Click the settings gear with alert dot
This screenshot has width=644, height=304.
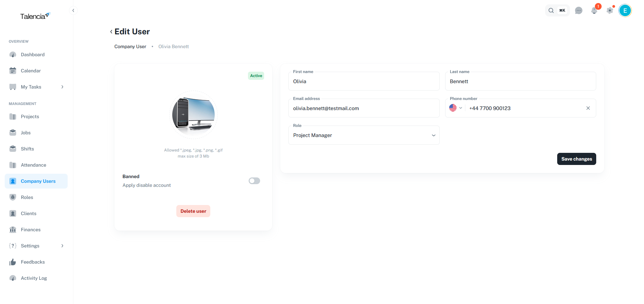coord(610,10)
